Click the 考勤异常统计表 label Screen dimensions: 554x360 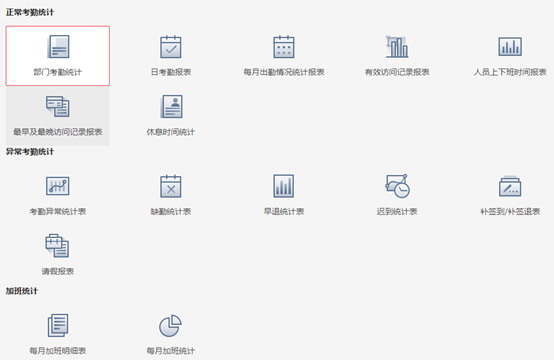point(58,211)
